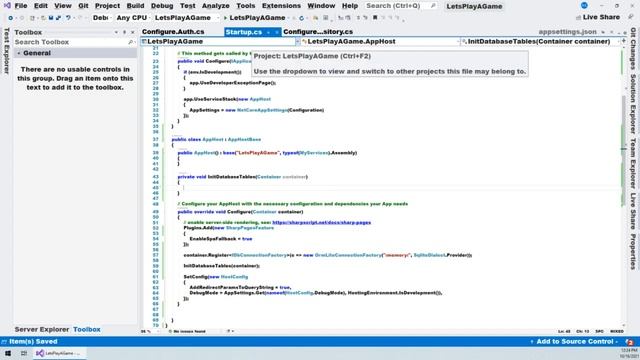The height and width of the screenshot is (360, 640).
Task: Toggle pin on Startup.cs tab
Action: pyautogui.click(x=268, y=32)
